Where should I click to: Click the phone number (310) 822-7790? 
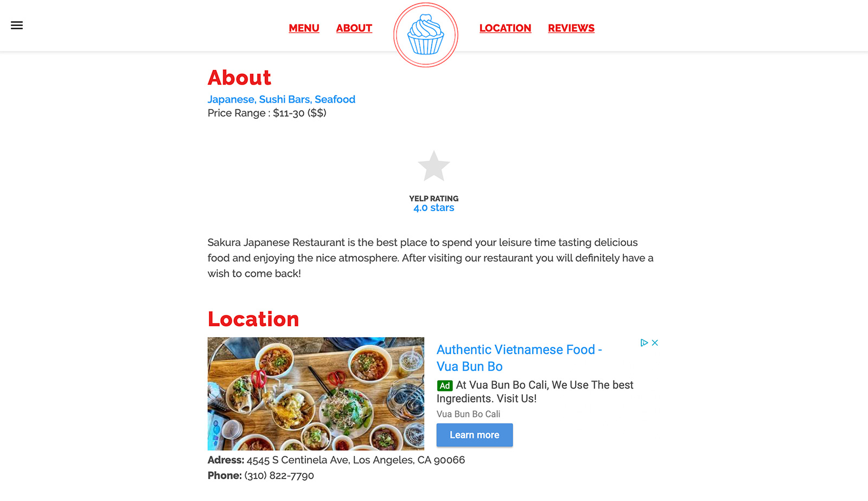click(279, 475)
